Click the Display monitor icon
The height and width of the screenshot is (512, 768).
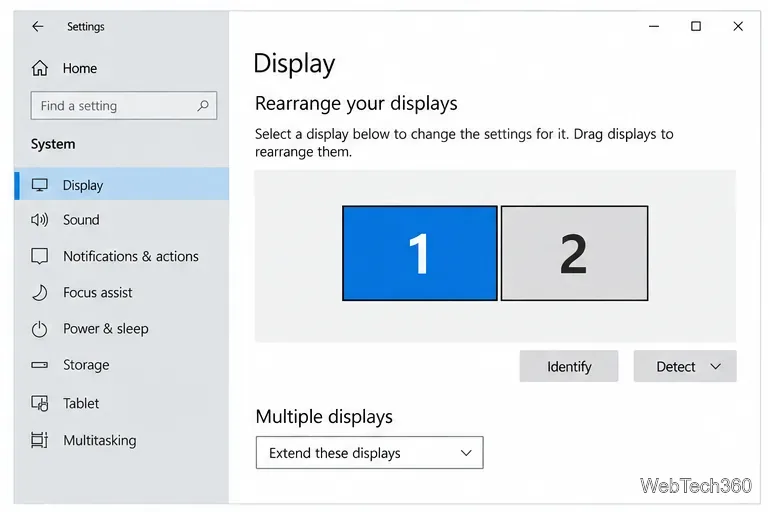(40, 185)
